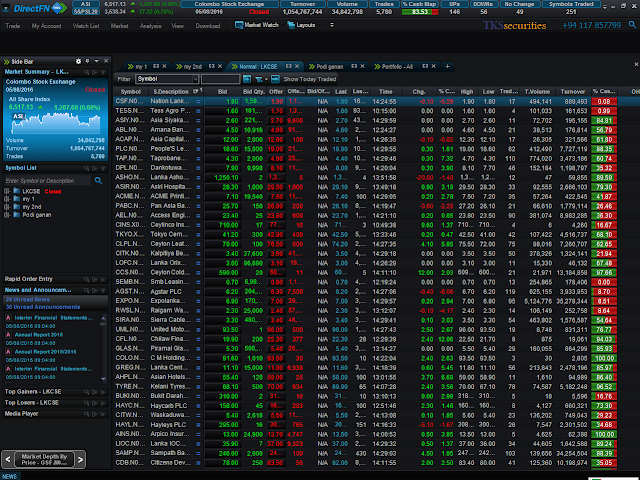Close the Side Bar panel
Screen dimensions: 640x480
pyautogui.click(x=106, y=61)
